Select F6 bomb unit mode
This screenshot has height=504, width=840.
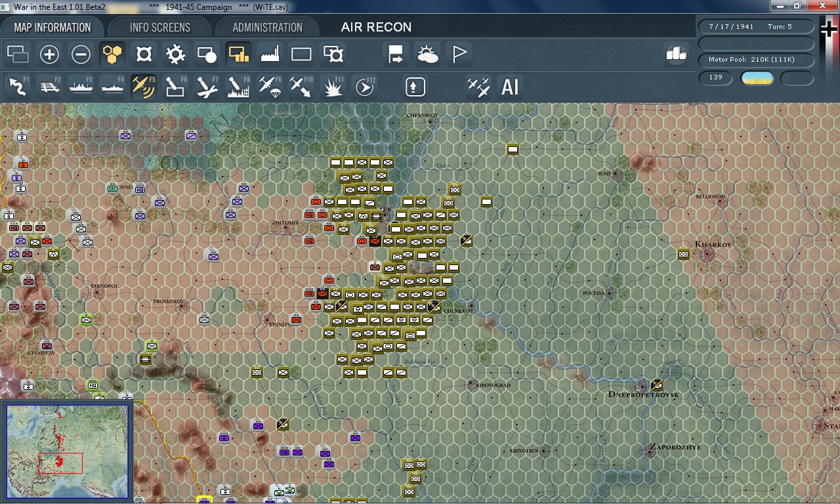pos(175,87)
